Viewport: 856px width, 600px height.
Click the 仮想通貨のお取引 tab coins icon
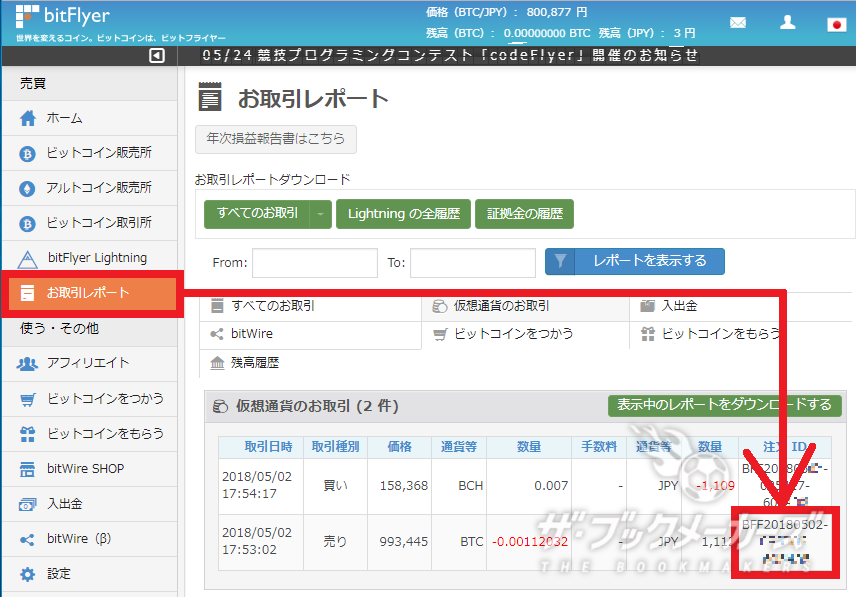439,306
